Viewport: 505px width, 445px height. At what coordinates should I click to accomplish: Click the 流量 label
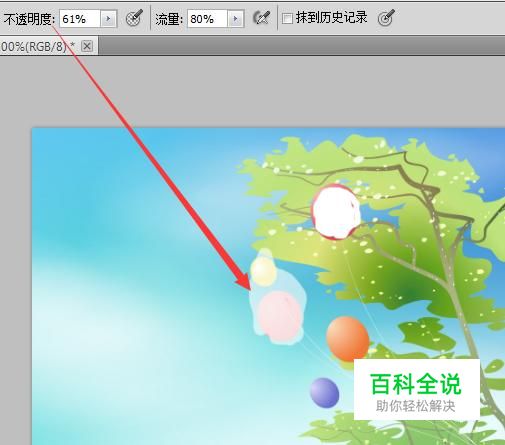(169, 19)
